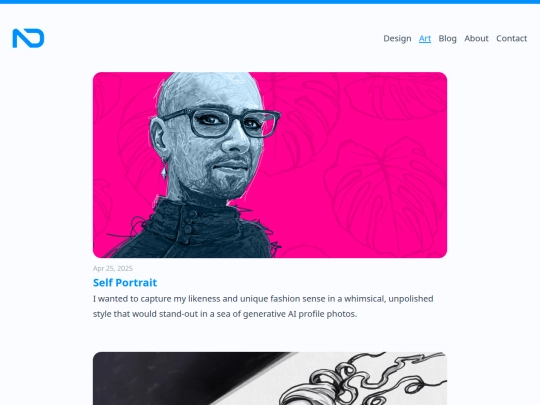Image resolution: width=540 pixels, height=405 pixels.
Task: Open the About page link
Action: [x=476, y=39]
